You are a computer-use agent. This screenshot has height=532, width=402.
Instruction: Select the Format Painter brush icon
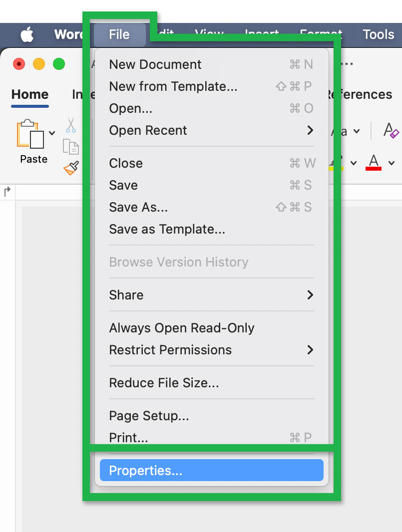click(70, 168)
